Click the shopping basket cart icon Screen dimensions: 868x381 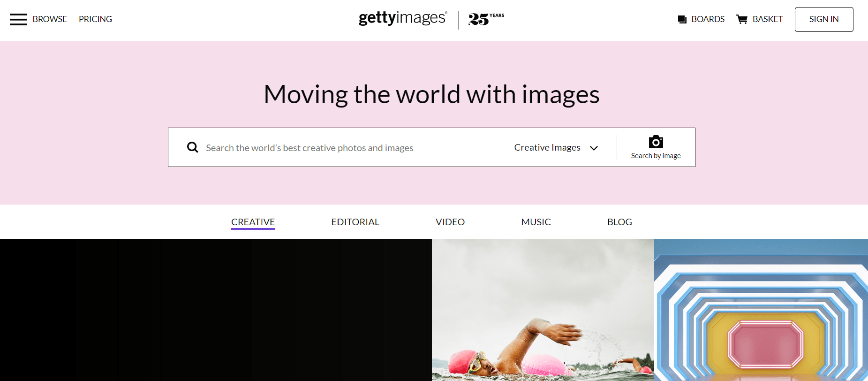[741, 19]
